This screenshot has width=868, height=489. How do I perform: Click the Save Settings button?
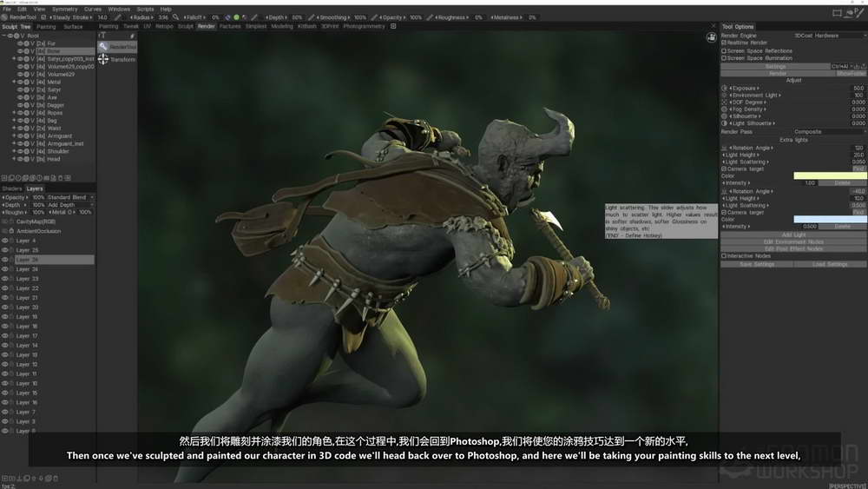pyautogui.click(x=757, y=264)
